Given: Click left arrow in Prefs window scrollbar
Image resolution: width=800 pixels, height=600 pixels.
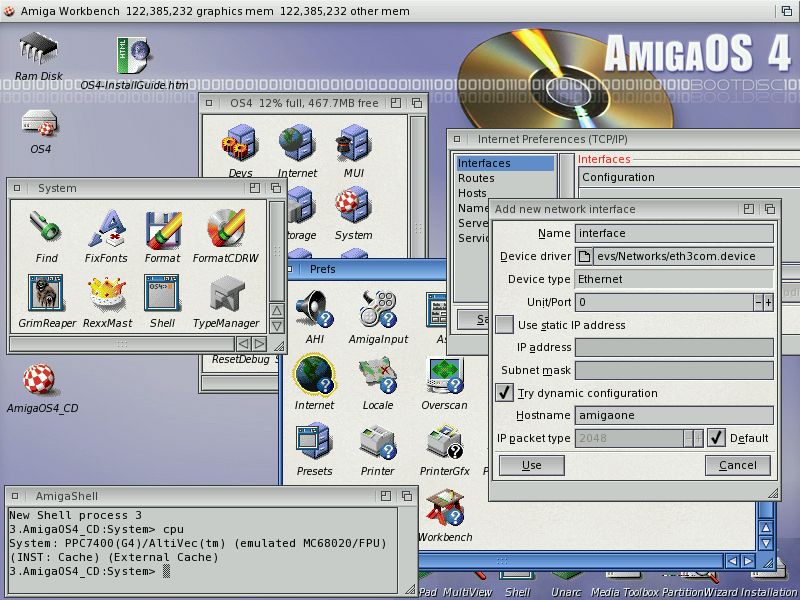Looking at the screenshot, I should [x=732, y=561].
